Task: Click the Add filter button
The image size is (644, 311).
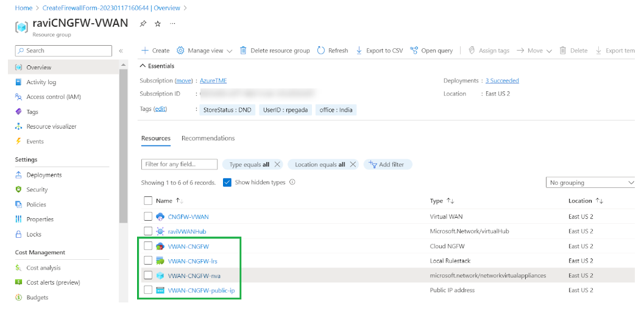Action: 387,165
